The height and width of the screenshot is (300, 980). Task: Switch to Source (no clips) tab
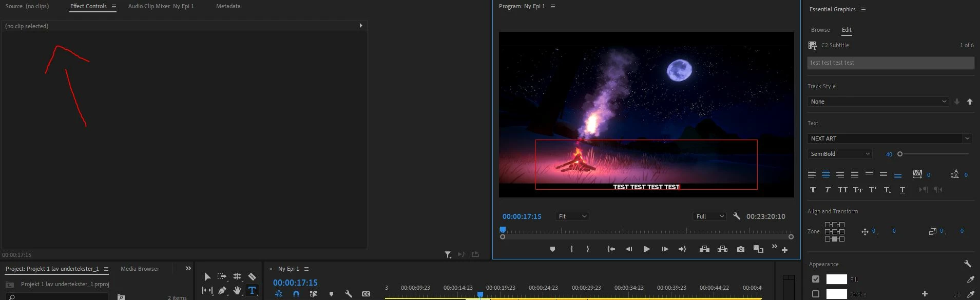(x=27, y=6)
